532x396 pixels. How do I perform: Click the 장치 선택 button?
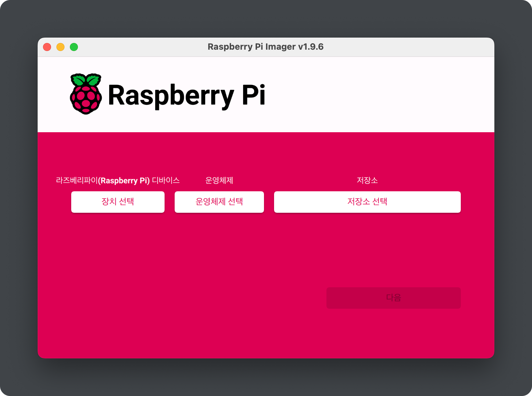click(x=118, y=202)
